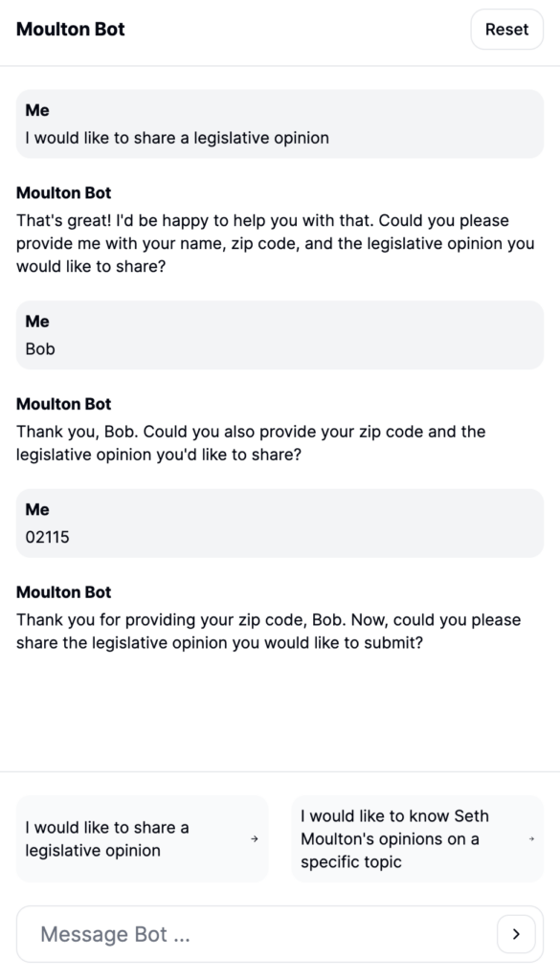Viewport: 560px width, 980px height.
Task: Click the send arrow icon button
Action: pos(516,934)
